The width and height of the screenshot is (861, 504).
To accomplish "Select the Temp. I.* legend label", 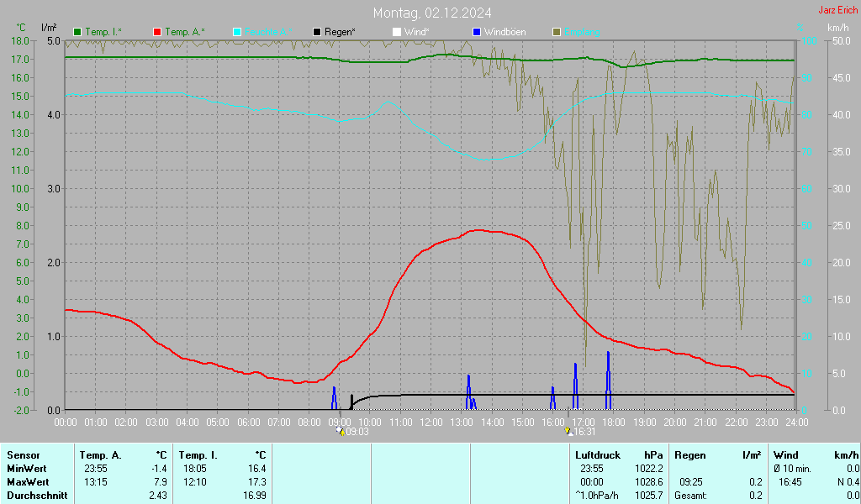I will pyautogui.click(x=103, y=32).
